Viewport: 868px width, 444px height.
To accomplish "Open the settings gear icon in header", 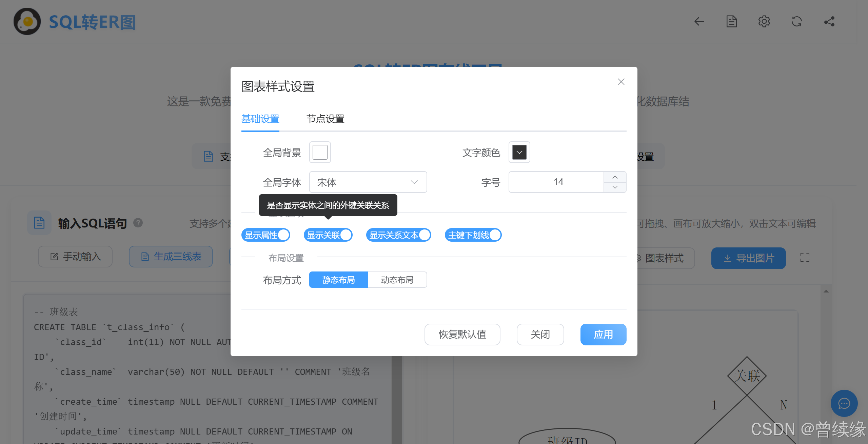I will pos(764,22).
